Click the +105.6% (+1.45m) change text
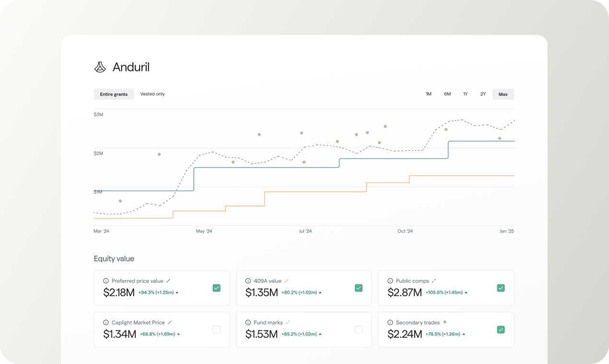Viewport: 609px width, 364px height. 444,293
